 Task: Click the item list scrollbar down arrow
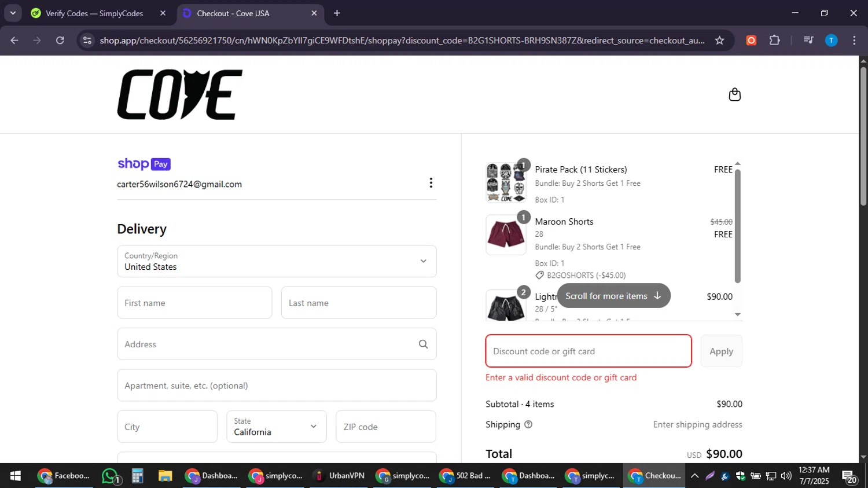click(x=737, y=314)
